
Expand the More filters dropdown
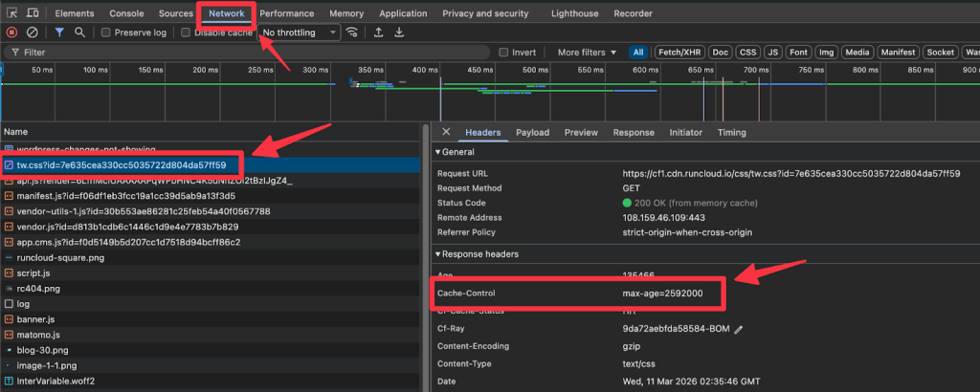[x=588, y=53]
